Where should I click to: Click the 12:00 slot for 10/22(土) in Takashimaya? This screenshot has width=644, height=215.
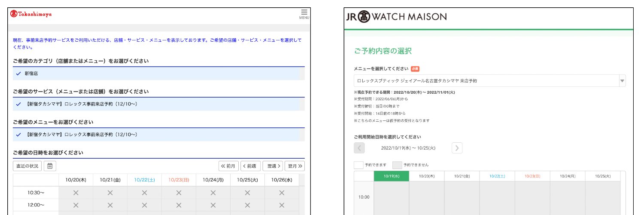click(145, 205)
